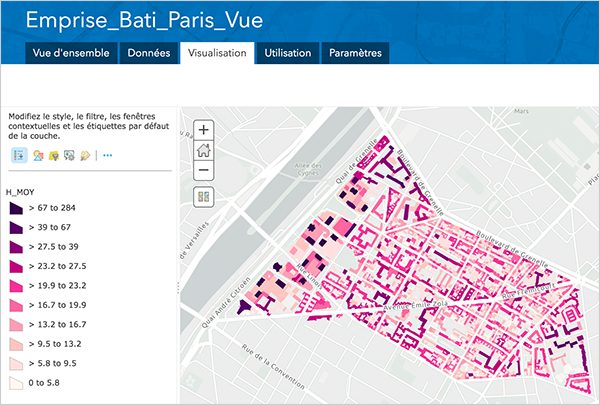Click the Quai André Citroën map label

point(226,302)
